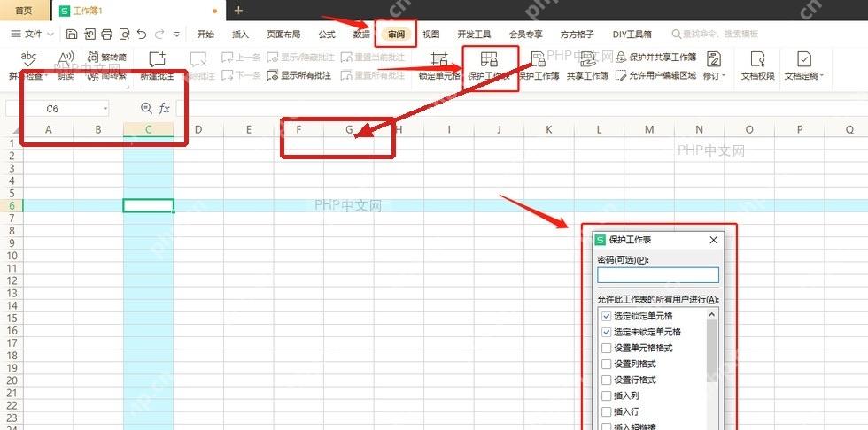Open Print Preview from quick access toolbar
Viewport: 868px width, 430px height.
(125, 35)
